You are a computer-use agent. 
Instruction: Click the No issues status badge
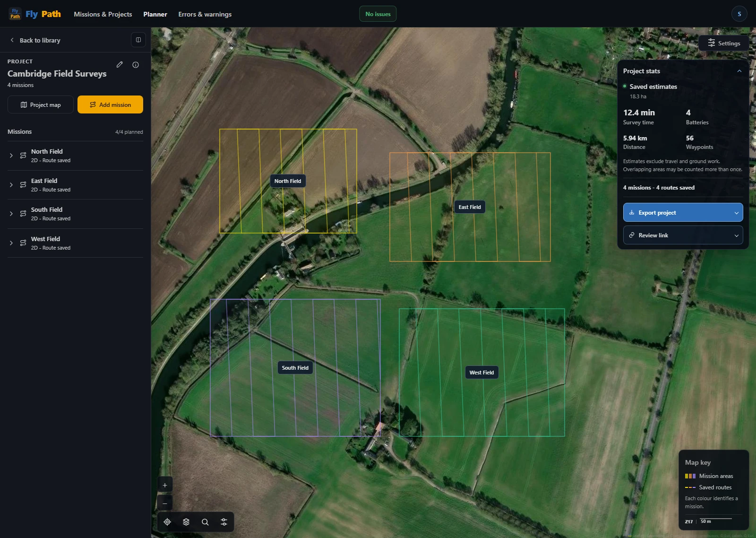pos(378,14)
